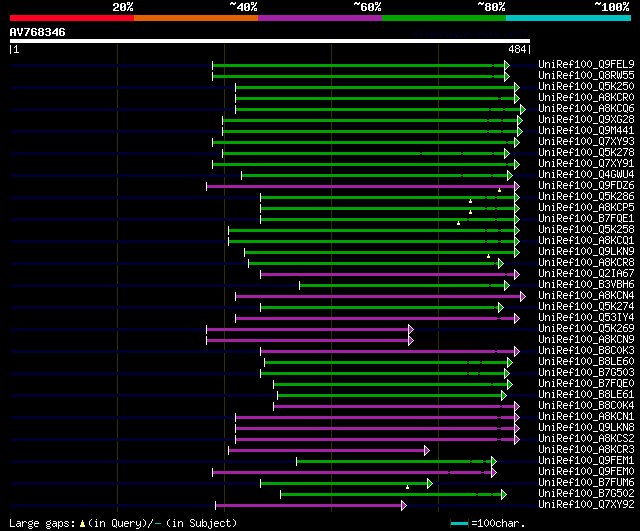Select the UniRef100_A8KCN4 label

tap(586, 295)
